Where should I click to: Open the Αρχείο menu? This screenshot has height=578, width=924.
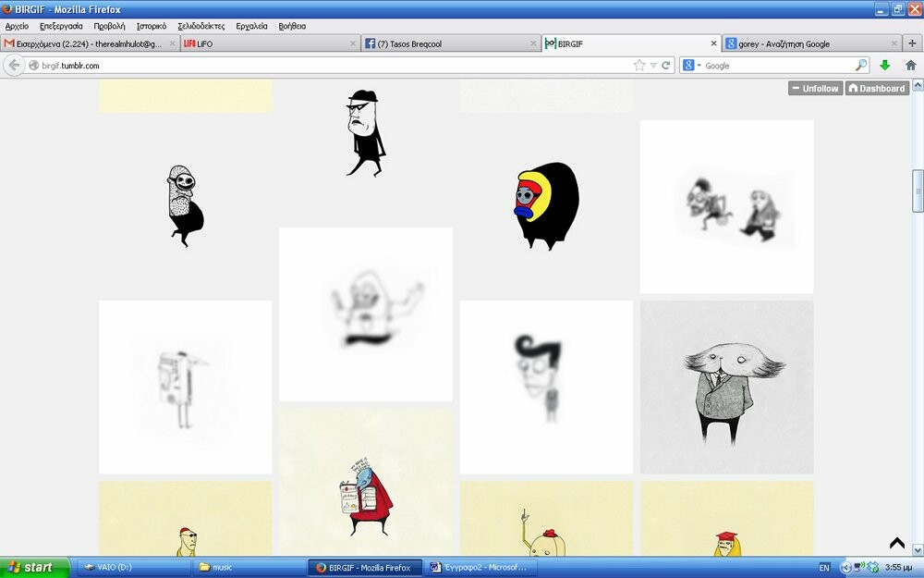[x=17, y=26]
